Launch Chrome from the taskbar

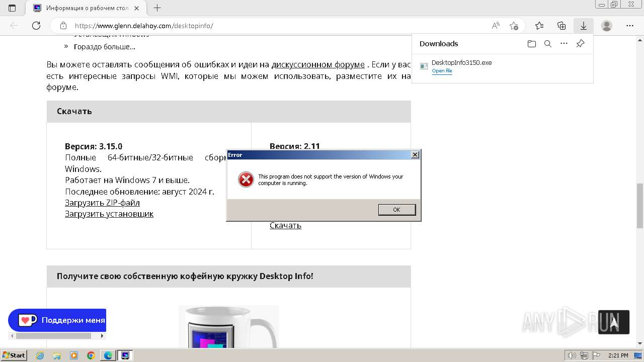point(91,355)
